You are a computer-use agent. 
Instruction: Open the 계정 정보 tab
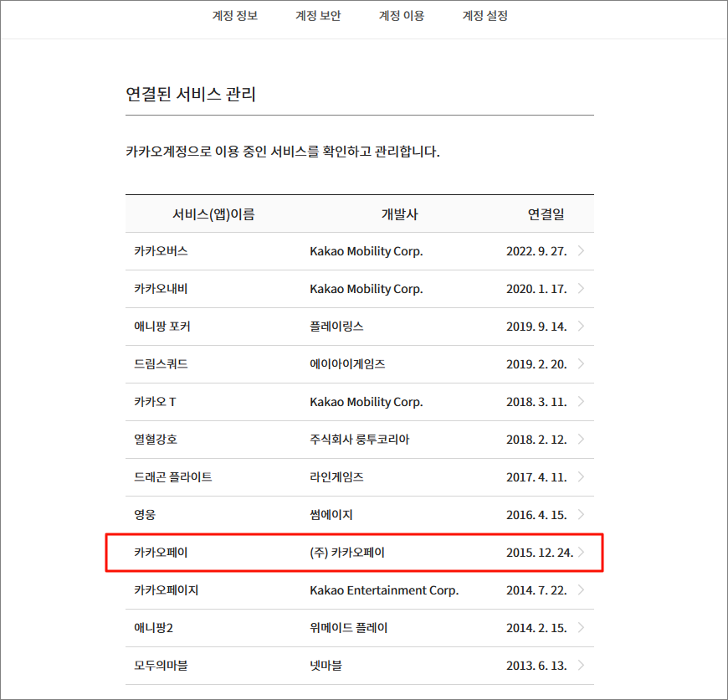[x=234, y=16]
